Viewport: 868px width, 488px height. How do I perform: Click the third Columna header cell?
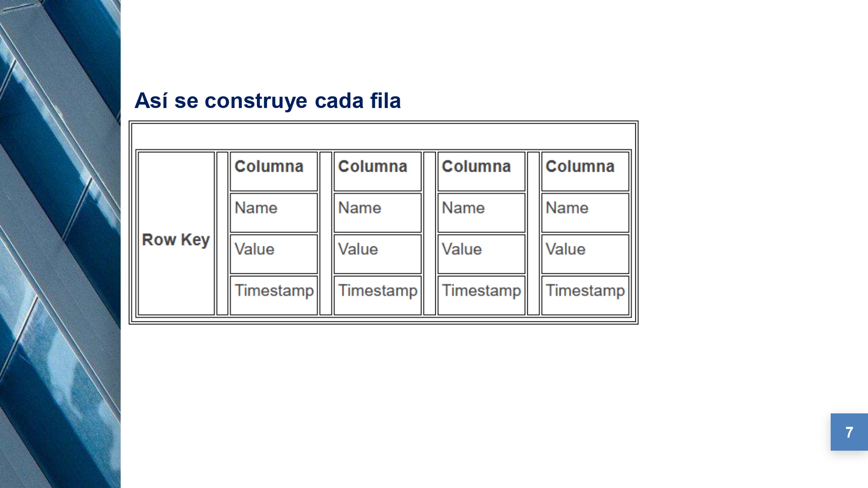481,171
